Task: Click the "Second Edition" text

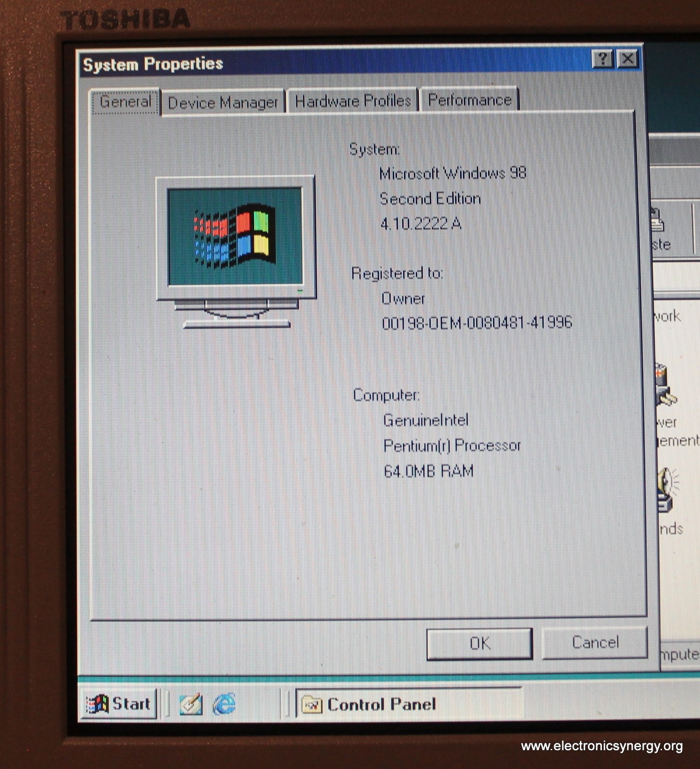Action: pyautogui.click(x=430, y=198)
